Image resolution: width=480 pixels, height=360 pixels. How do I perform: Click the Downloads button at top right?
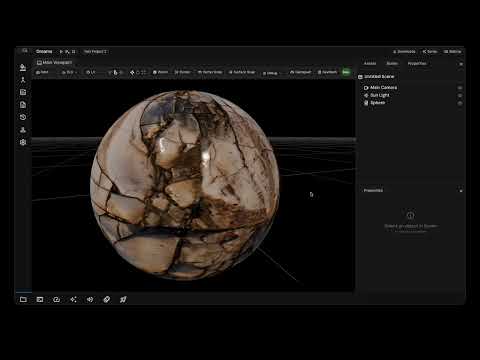pos(404,52)
